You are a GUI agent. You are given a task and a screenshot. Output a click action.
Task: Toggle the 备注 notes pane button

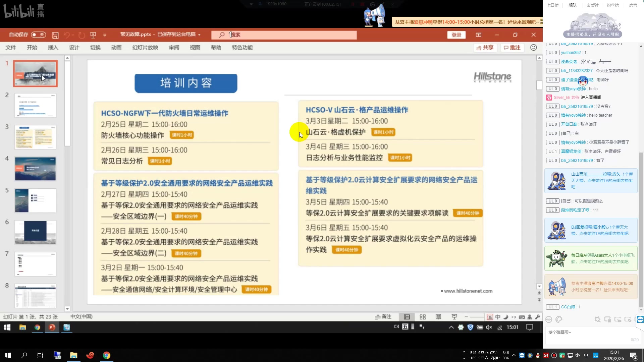click(383, 317)
